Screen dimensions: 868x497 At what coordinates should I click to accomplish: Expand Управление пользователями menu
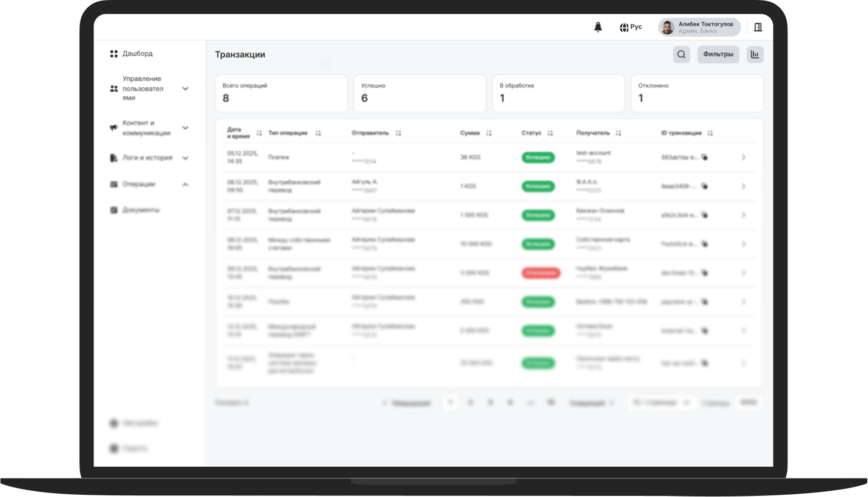[185, 88]
